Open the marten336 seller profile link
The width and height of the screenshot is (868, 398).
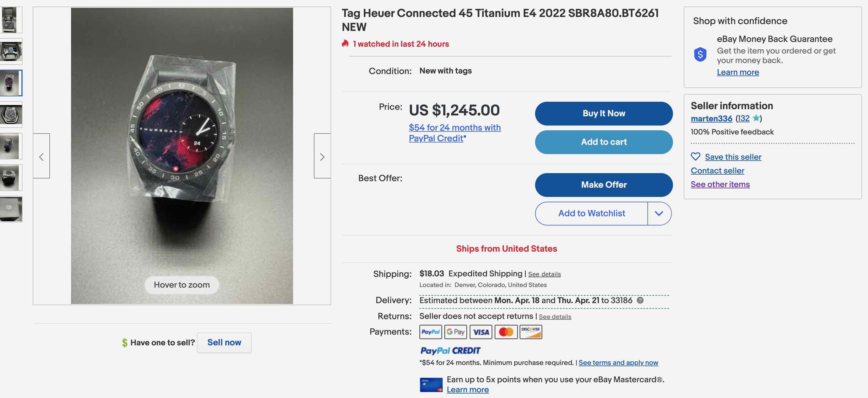pyautogui.click(x=711, y=118)
